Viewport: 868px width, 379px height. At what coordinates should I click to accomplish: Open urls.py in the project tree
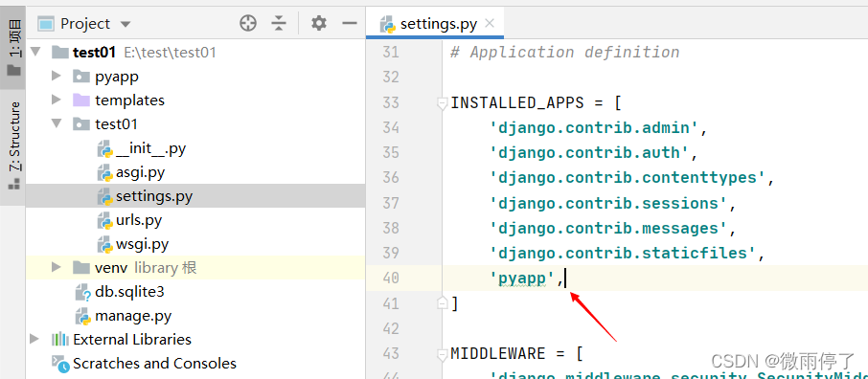(139, 220)
